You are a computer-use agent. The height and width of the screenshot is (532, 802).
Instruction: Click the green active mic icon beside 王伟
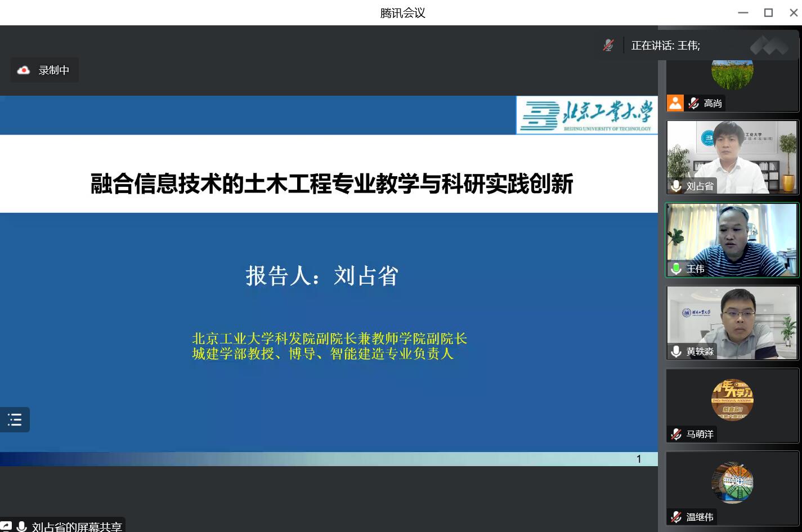[x=676, y=269]
